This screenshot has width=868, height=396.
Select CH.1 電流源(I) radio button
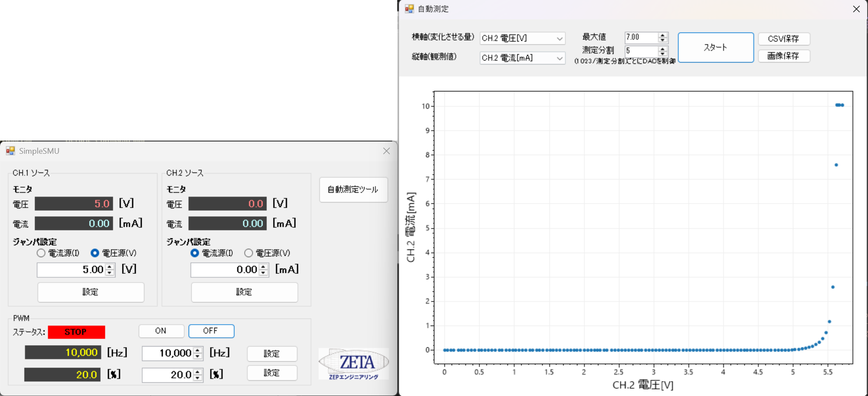(x=41, y=253)
